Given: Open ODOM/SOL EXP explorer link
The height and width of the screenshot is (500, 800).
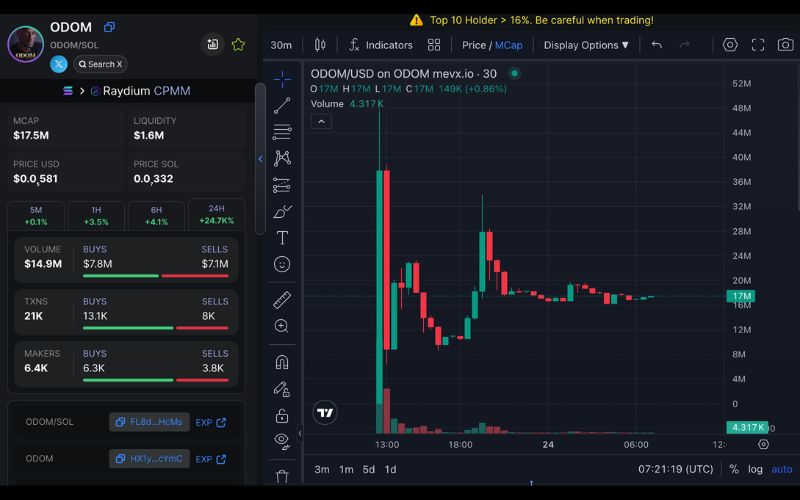Looking at the screenshot, I should (x=211, y=422).
